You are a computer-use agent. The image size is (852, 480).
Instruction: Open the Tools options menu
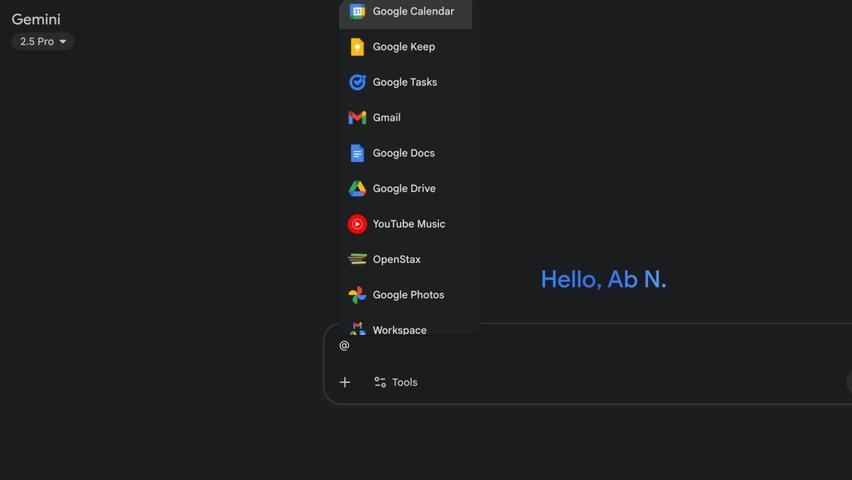point(396,382)
